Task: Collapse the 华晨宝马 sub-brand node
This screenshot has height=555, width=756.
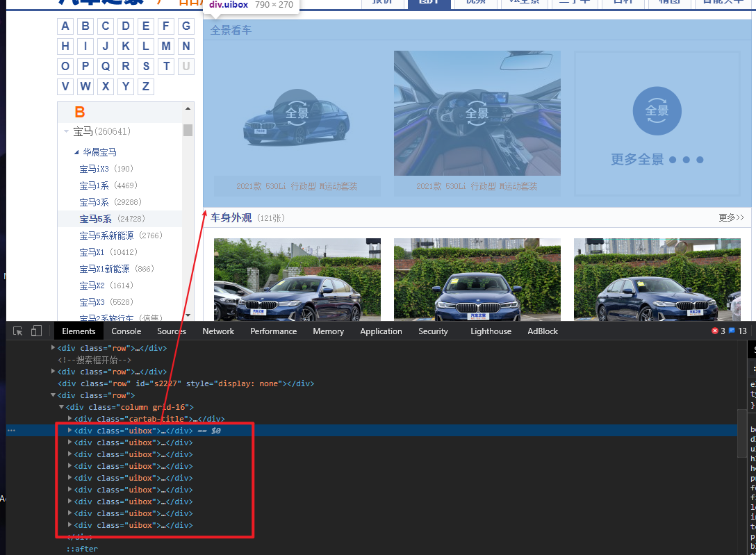Action: click(x=76, y=152)
